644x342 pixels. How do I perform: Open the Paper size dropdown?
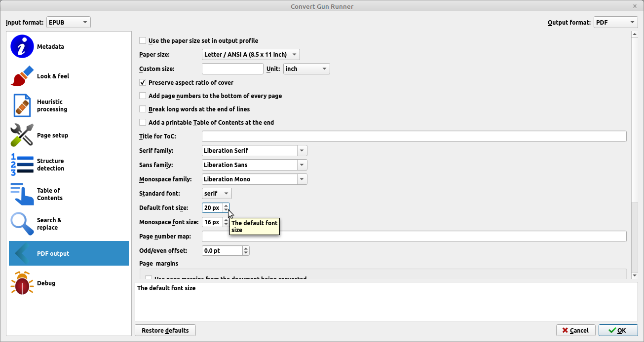point(251,55)
